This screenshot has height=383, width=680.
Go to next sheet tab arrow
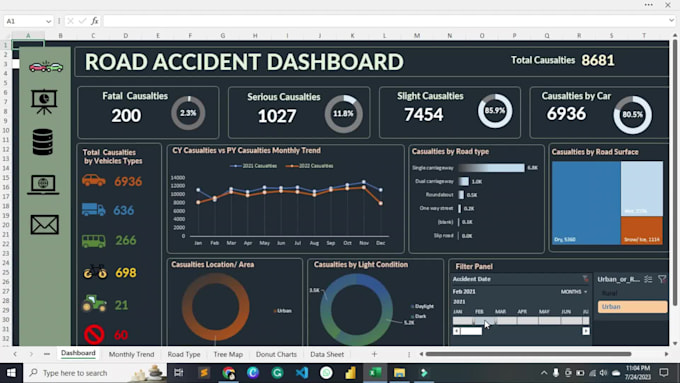[x=31, y=354]
